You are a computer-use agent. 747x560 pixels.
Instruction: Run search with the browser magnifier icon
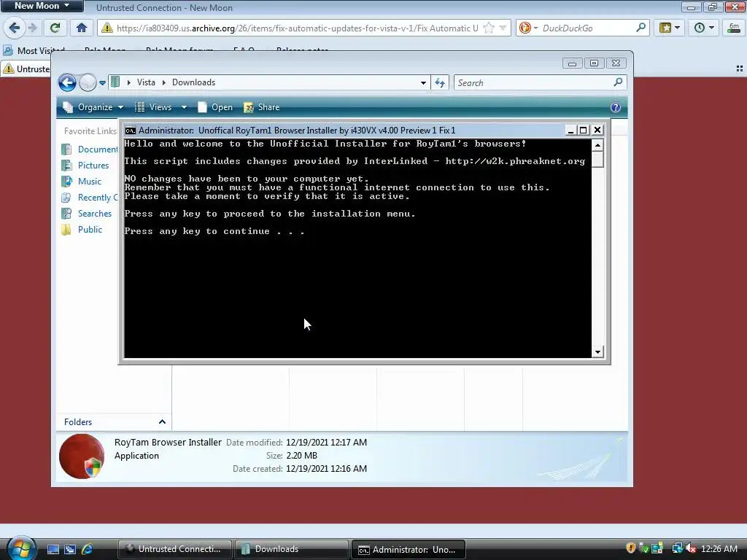640,28
